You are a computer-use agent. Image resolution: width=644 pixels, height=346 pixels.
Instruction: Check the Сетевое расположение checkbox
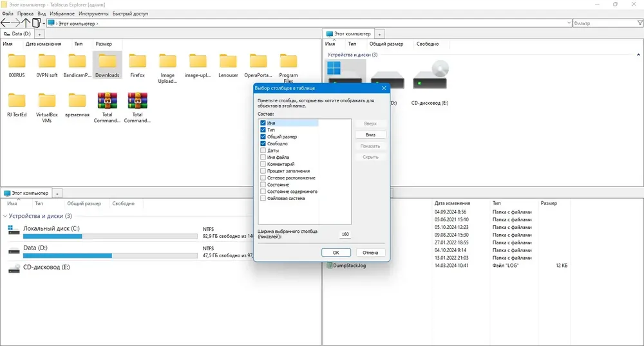(263, 178)
